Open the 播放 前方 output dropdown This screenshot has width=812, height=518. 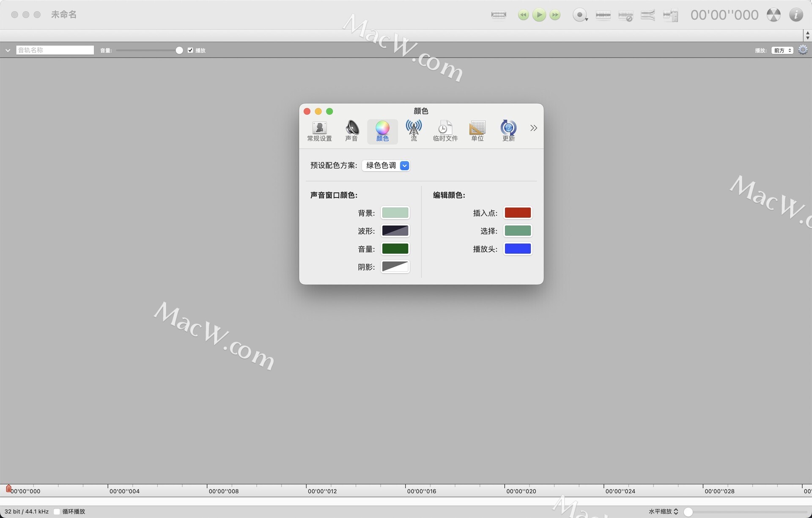pos(782,50)
